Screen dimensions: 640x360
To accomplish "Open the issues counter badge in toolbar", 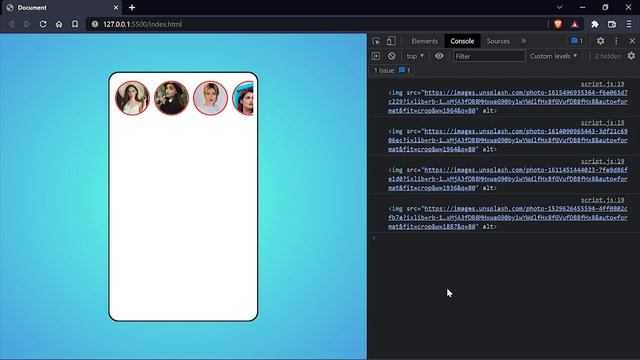I will click(x=577, y=41).
